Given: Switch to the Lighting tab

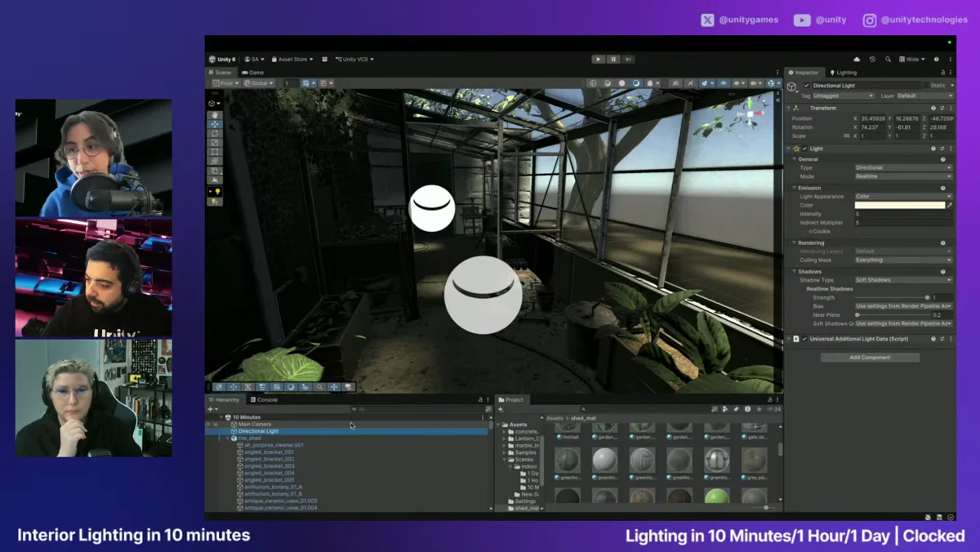Looking at the screenshot, I should click(x=843, y=73).
